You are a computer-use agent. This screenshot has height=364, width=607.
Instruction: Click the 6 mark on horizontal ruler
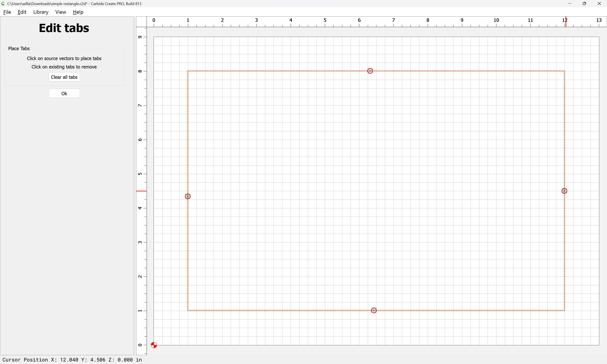tap(359, 20)
